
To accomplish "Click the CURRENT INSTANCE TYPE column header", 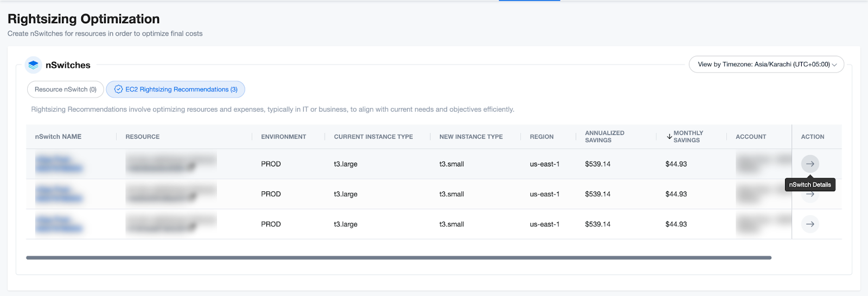I will [x=373, y=137].
